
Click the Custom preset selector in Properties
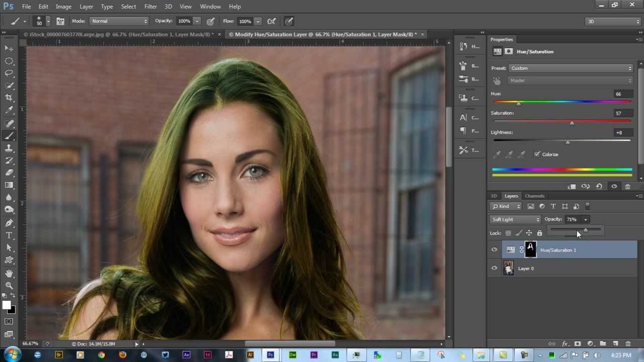click(x=571, y=68)
